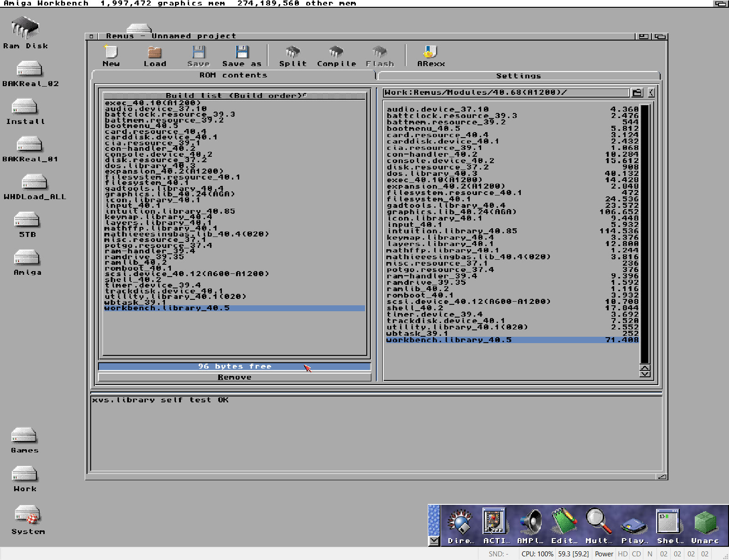Screen dimensions: 729x560
Task: Click the CPU: 100% status bar entry
Action: pos(537,554)
